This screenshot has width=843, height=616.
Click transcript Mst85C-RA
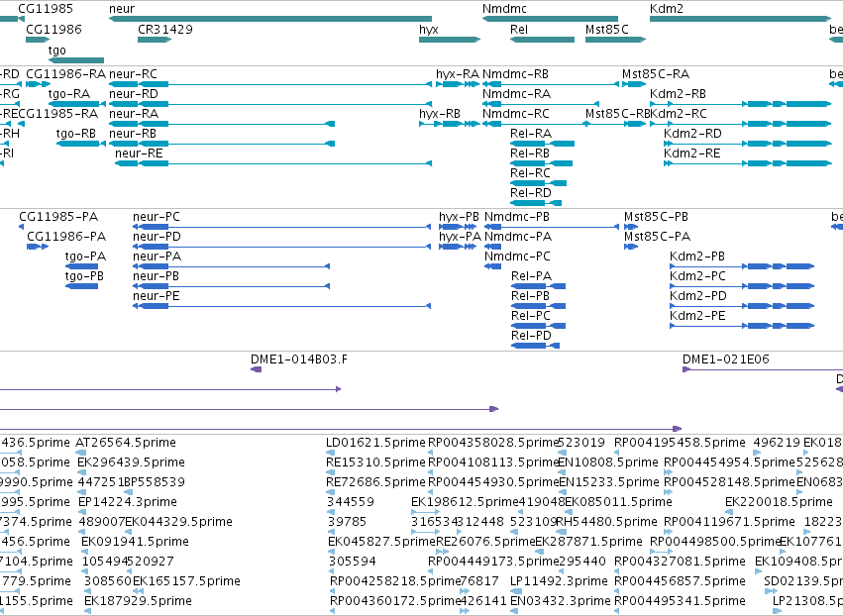(x=656, y=73)
